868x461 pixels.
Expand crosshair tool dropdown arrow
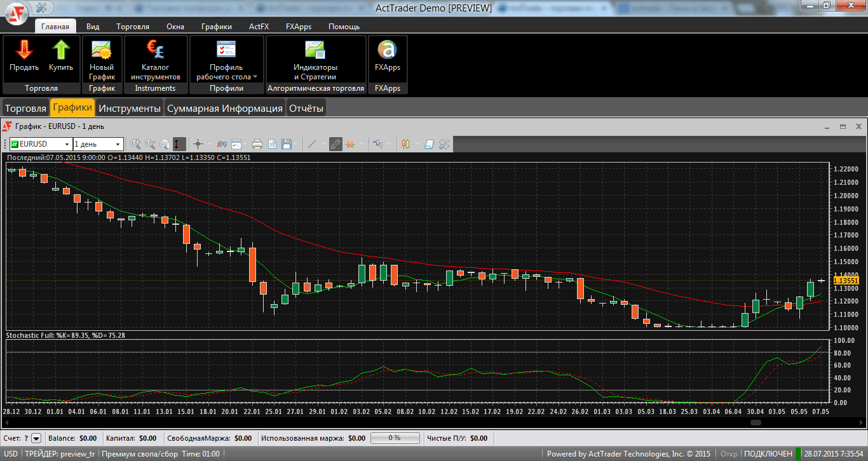[x=209, y=144]
